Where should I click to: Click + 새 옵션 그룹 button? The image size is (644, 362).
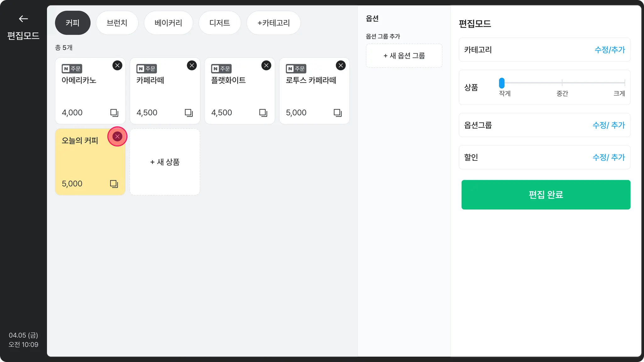[x=404, y=56]
